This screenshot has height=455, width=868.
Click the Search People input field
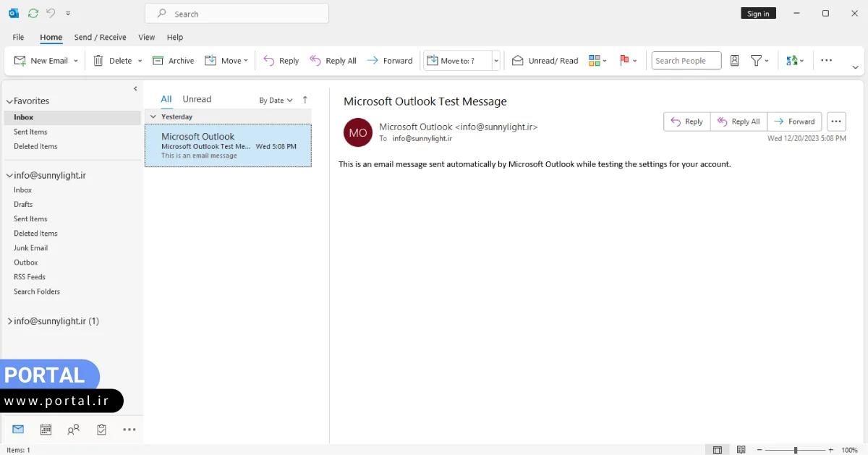(x=686, y=61)
